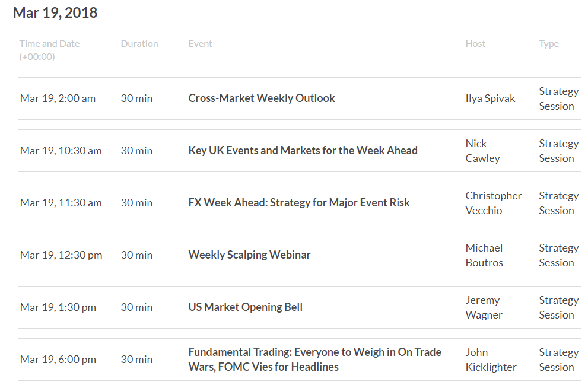The height and width of the screenshot is (388, 588).
Task: Open FX Week Ahead strategy event
Action: 299,203
